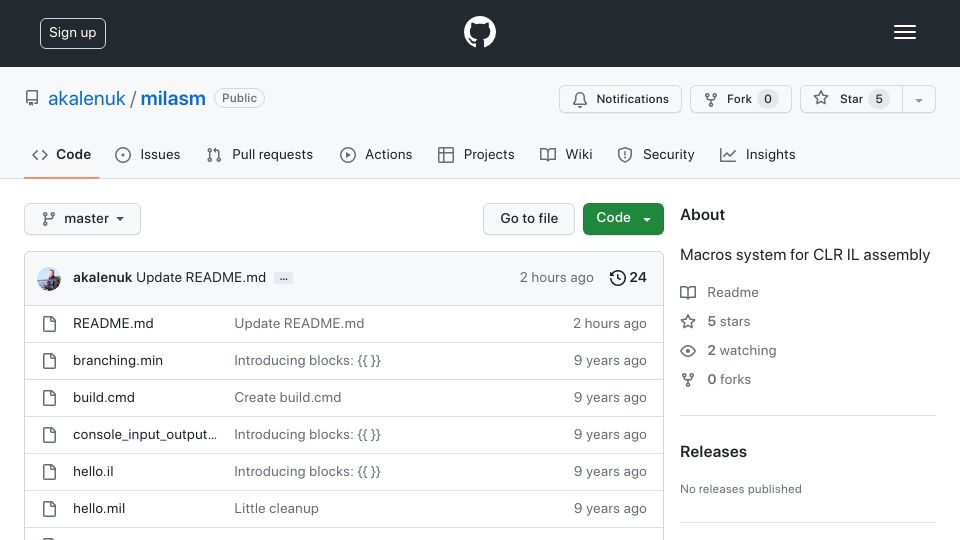Switch to the Wiki tab
The image size is (960, 540).
[566, 154]
